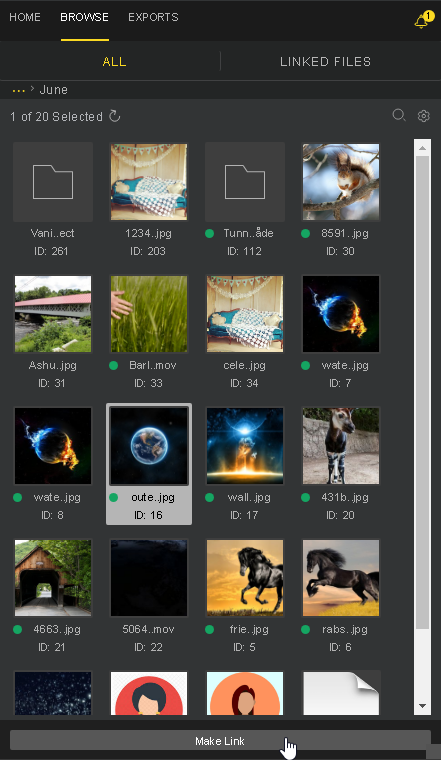Select the Barl..mov grass video thumbnail

click(149, 314)
